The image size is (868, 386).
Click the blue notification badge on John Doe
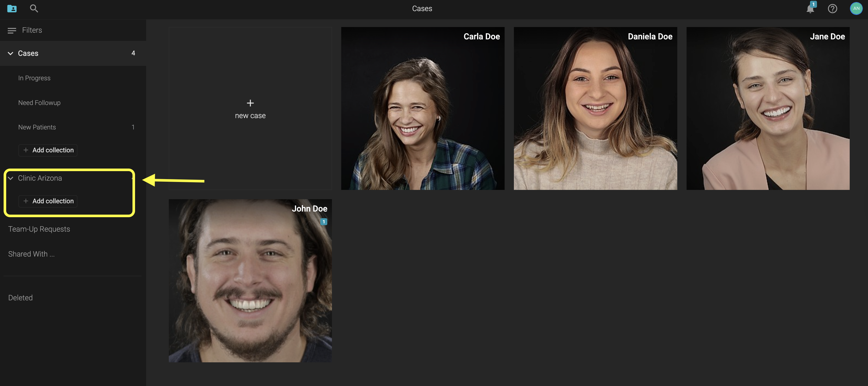pyautogui.click(x=323, y=222)
